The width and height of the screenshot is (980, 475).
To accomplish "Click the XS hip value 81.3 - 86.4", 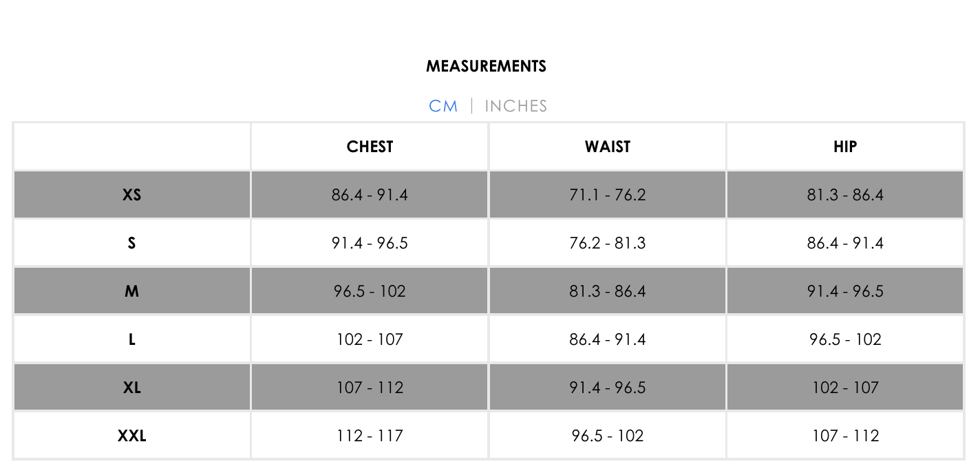I will click(x=845, y=195).
